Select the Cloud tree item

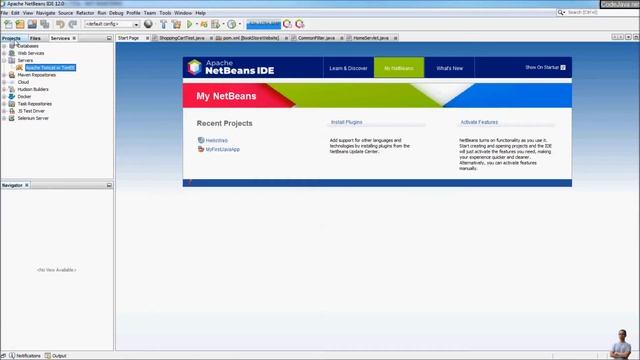point(23,82)
